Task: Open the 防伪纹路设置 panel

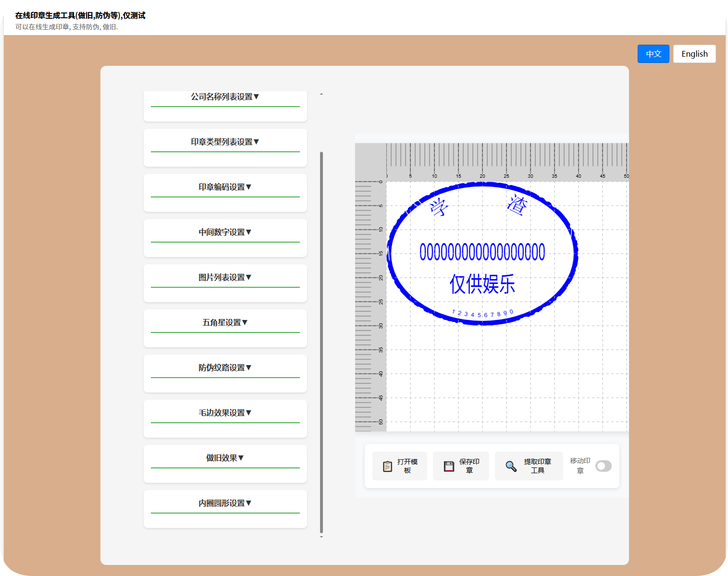Action: pos(224,367)
